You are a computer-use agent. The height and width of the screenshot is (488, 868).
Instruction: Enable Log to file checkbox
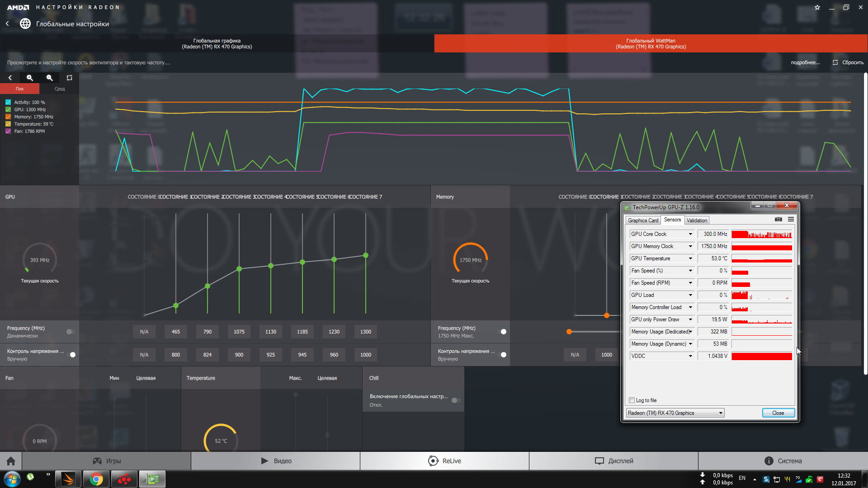coord(632,400)
